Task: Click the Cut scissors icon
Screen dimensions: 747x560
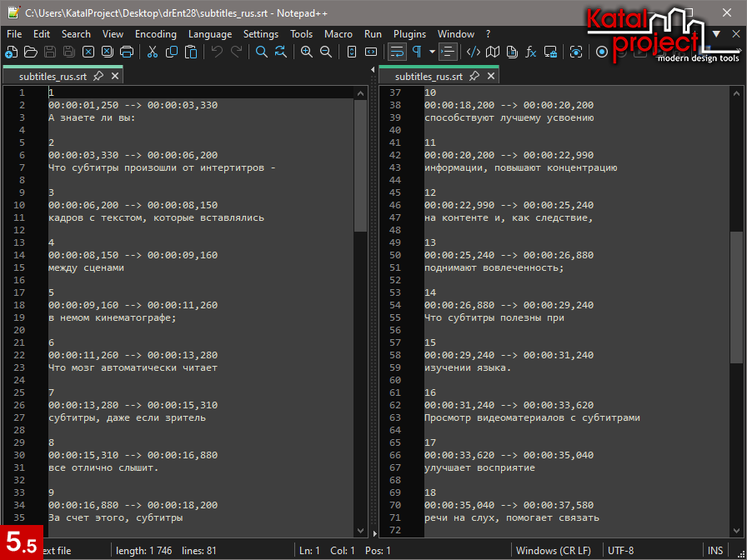Action: (153, 52)
